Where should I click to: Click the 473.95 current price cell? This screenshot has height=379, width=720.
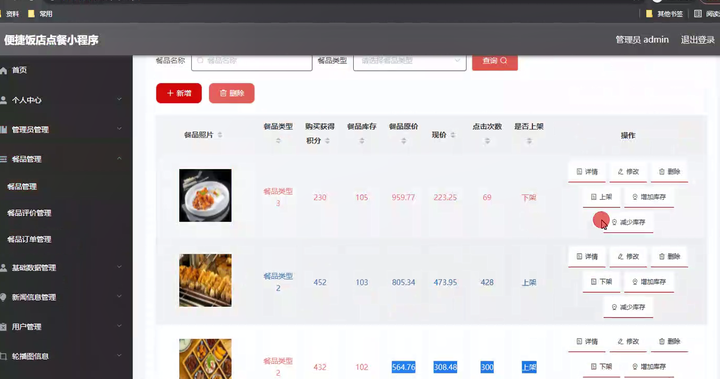click(x=445, y=283)
